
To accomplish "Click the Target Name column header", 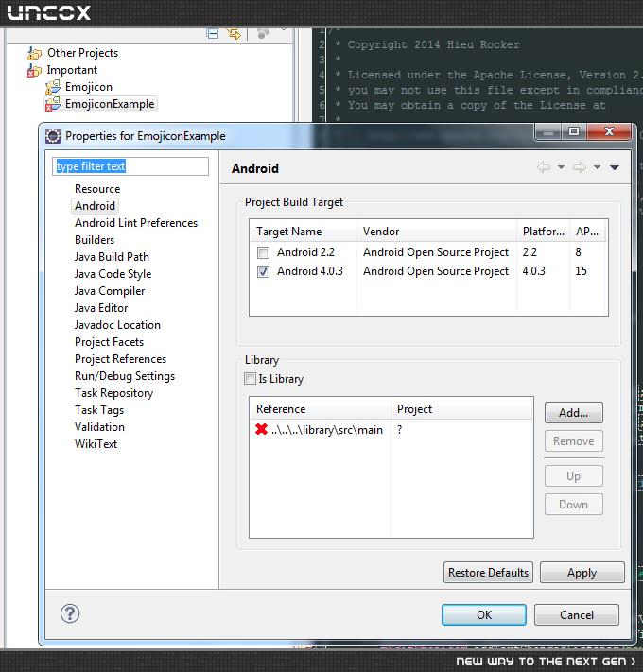I will point(304,232).
